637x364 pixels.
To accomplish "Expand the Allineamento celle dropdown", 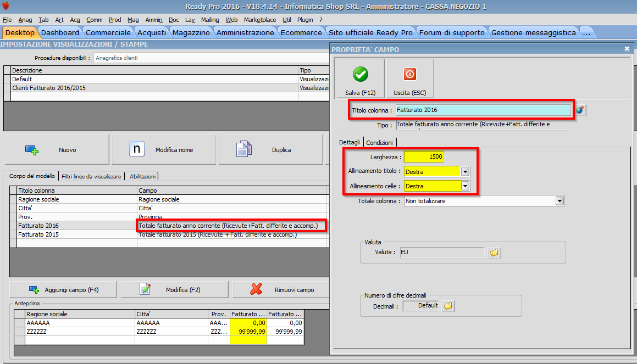I will [x=465, y=186].
